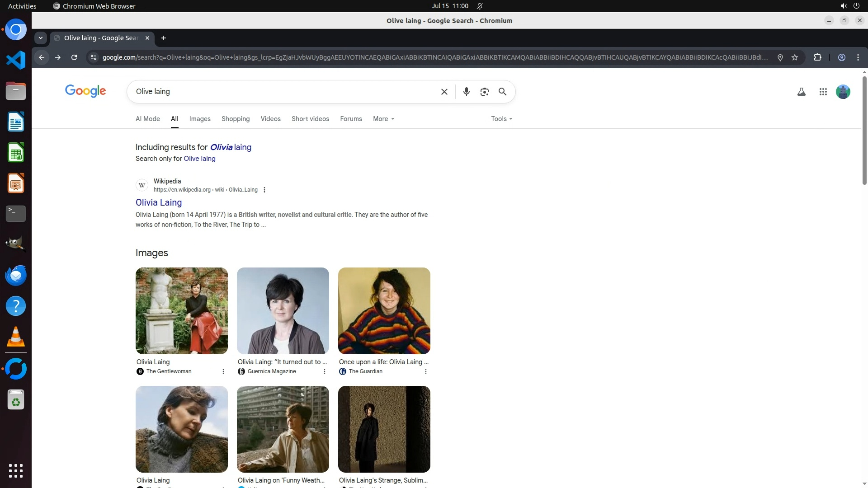This screenshot has width=868, height=488.
Task: Open the tab search dropdown arrow
Action: click(x=41, y=38)
